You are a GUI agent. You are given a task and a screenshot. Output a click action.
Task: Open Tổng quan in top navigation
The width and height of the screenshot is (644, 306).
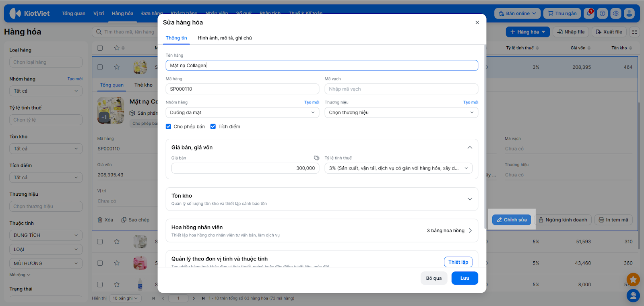pyautogui.click(x=74, y=13)
